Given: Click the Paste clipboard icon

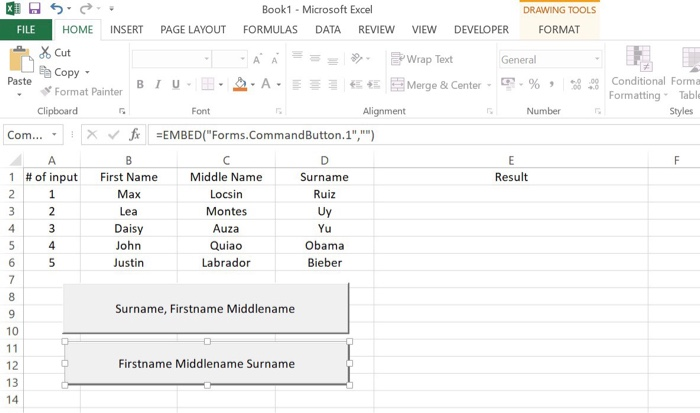Looking at the screenshot, I should click(21, 59).
